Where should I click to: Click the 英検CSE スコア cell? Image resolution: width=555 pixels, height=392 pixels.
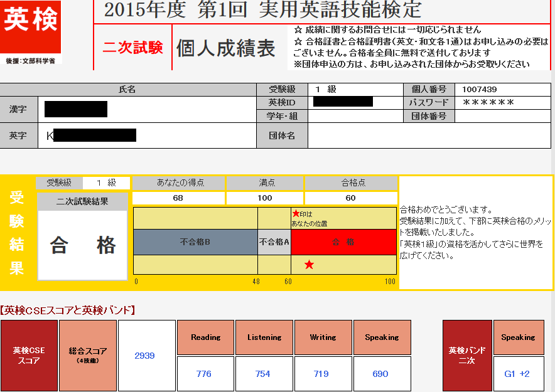tap(29, 355)
